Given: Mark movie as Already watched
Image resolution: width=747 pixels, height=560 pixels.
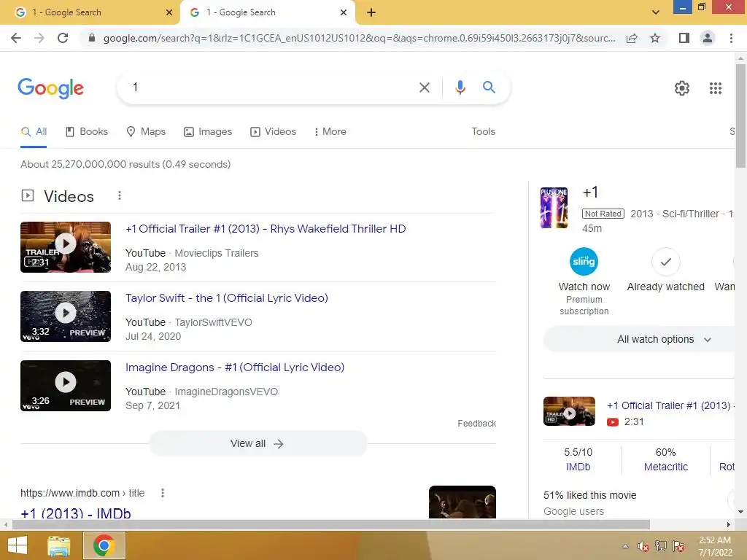Looking at the screenshot, I should click(x=665, y=270).
